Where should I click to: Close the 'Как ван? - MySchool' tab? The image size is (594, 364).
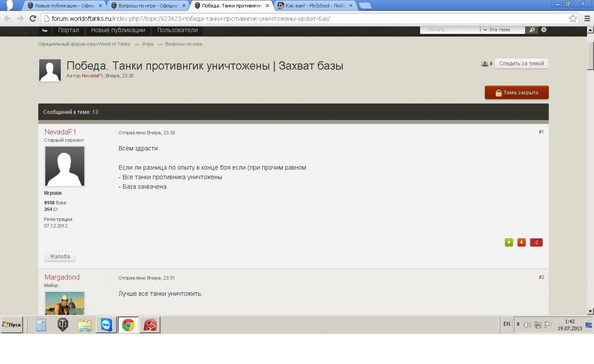[350, 6]
